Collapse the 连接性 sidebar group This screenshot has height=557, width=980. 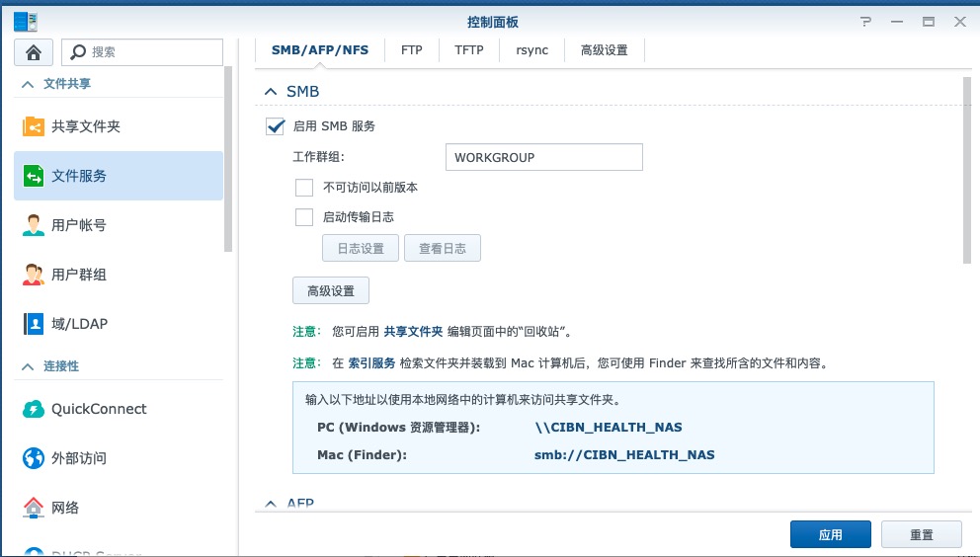point(27,366)
